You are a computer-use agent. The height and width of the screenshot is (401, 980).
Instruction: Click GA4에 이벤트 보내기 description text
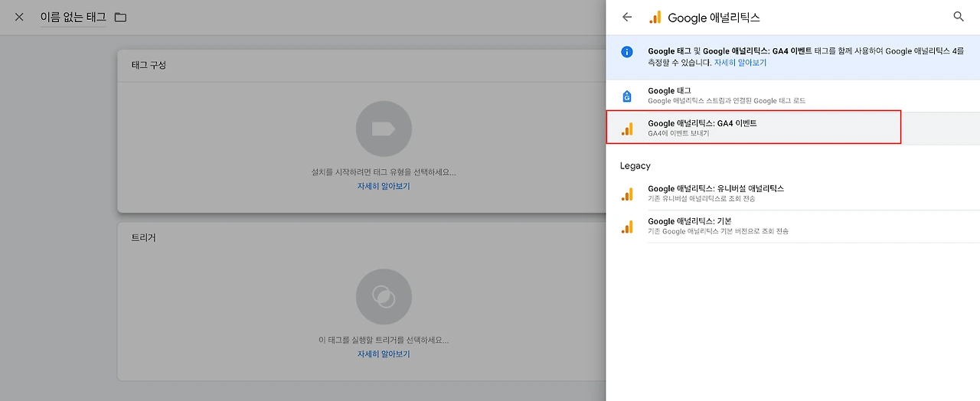click(x=678, y=133)
